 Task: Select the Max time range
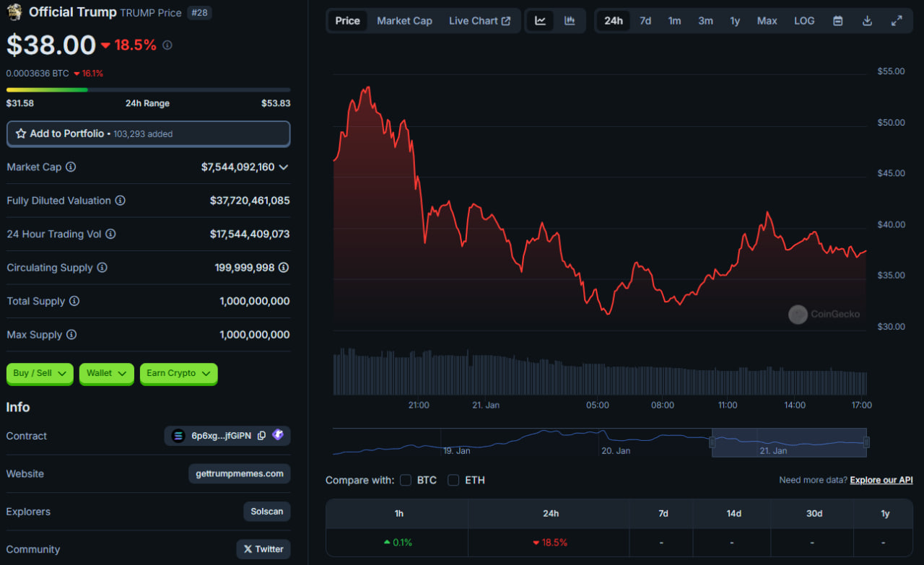(767, 21)
